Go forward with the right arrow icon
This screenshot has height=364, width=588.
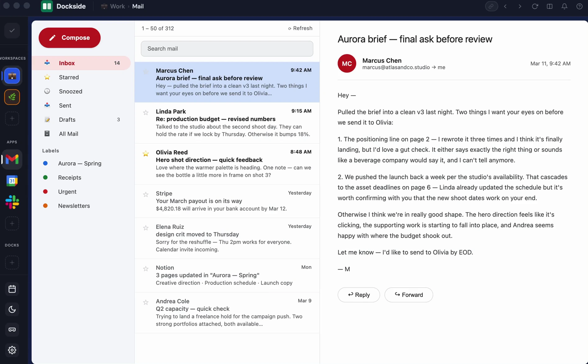click(x=520, y=6)
